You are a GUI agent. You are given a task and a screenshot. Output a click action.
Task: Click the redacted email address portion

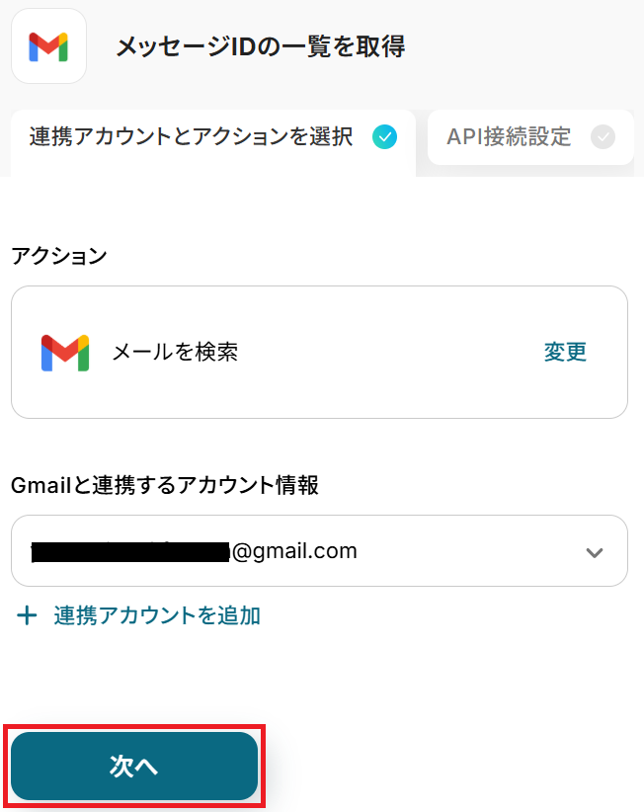pyautogui.click(x=130, y=551)
